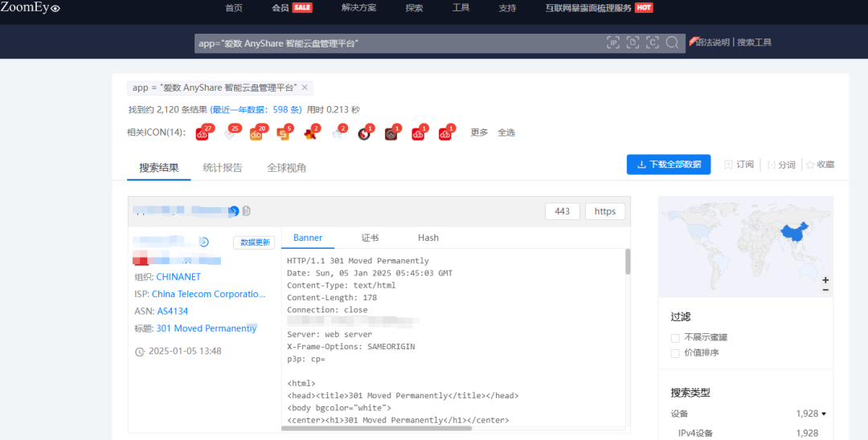This screenshot has height=440, width=868.
Task: Check the 不展示蜜罐 checkbox
Action: [x=675, y=338]
